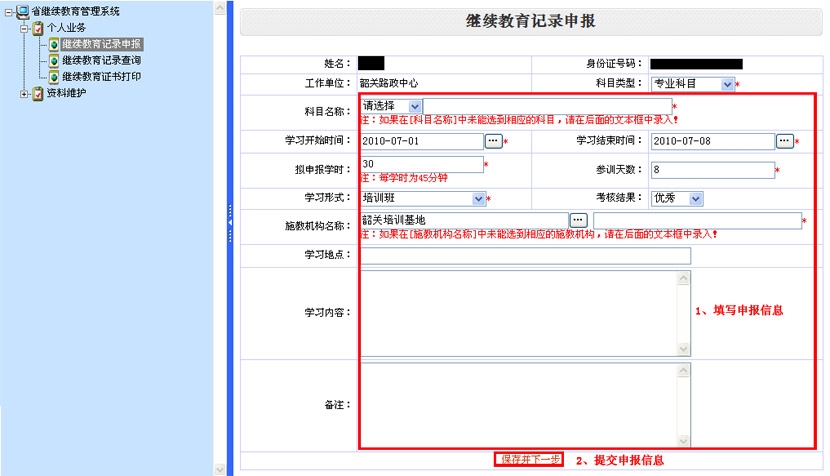Open the 科目名称 请选择 dropdown

416,106
